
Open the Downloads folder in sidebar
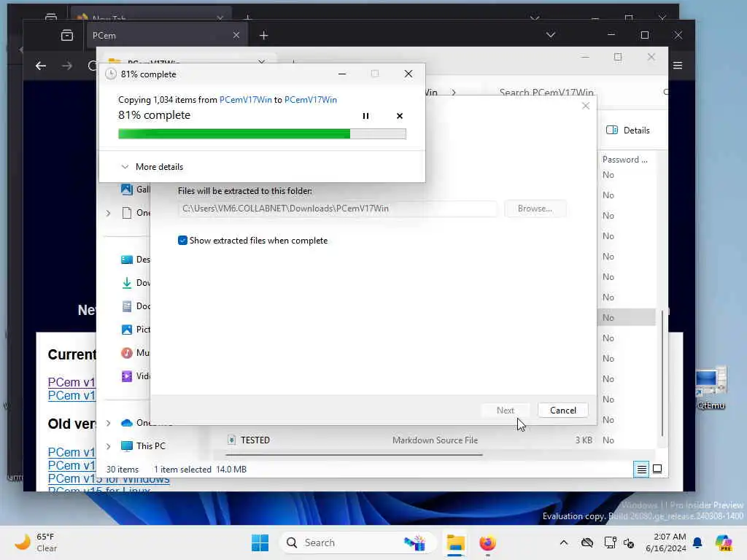pos(135,283)
